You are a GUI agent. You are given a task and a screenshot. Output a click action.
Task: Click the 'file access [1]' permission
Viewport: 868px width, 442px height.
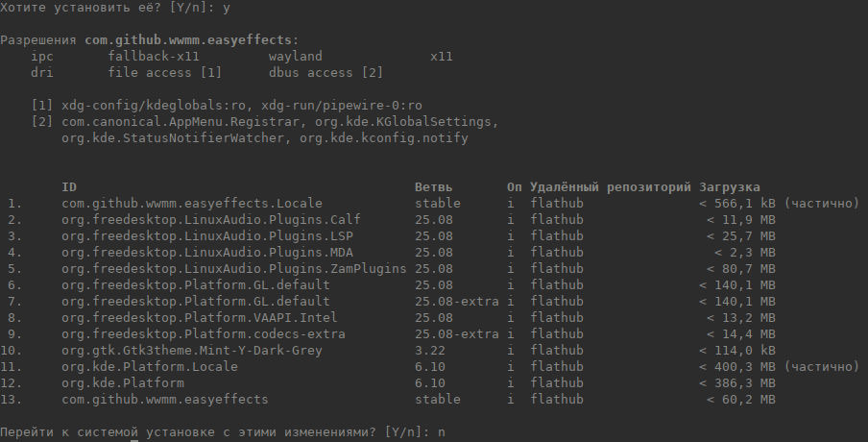165,73
